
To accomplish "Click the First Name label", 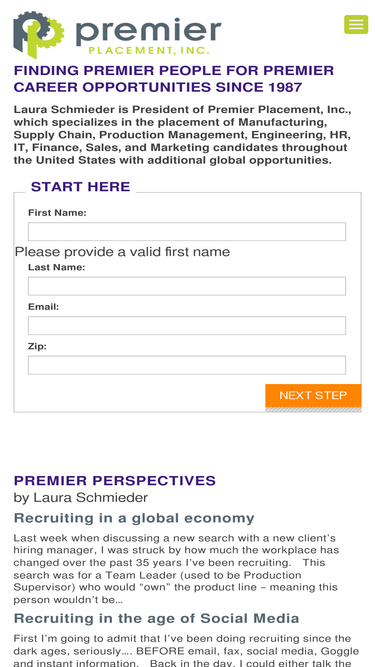I will coord(57,213).
